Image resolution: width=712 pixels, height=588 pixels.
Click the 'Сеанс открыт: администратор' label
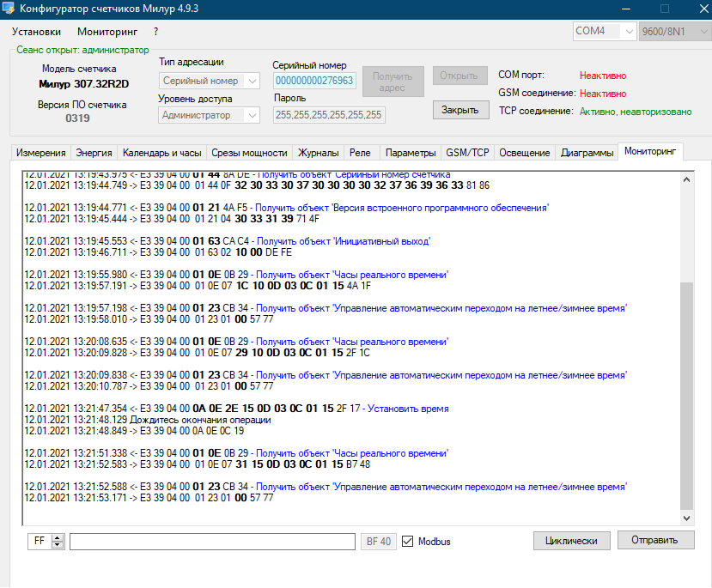click(x=82, y=50)
